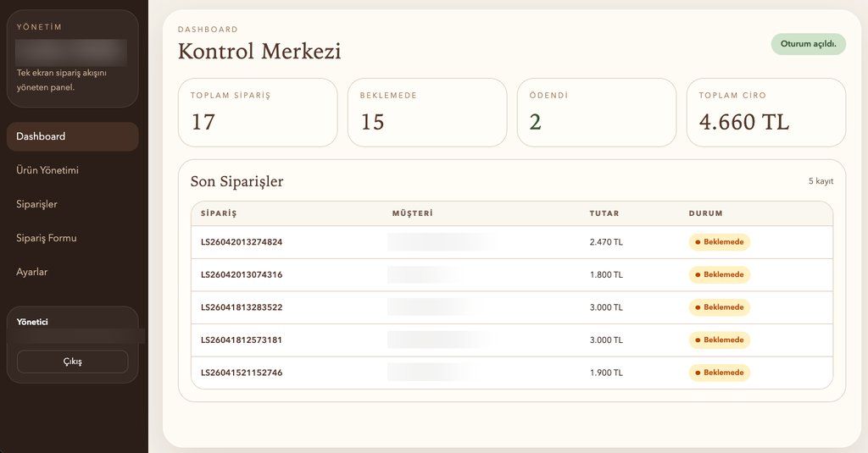Navigate to Sipariş Formu
Screen dimensions: 868x453
[x=47, y=238]
